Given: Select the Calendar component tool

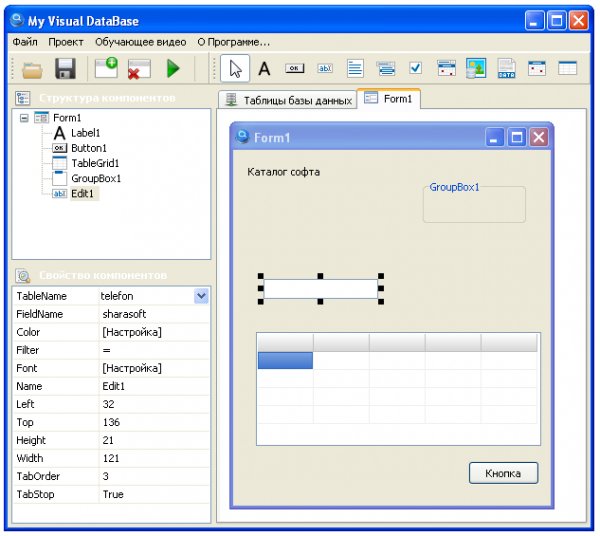Looking at the screenshot, I should pos(537,68).
